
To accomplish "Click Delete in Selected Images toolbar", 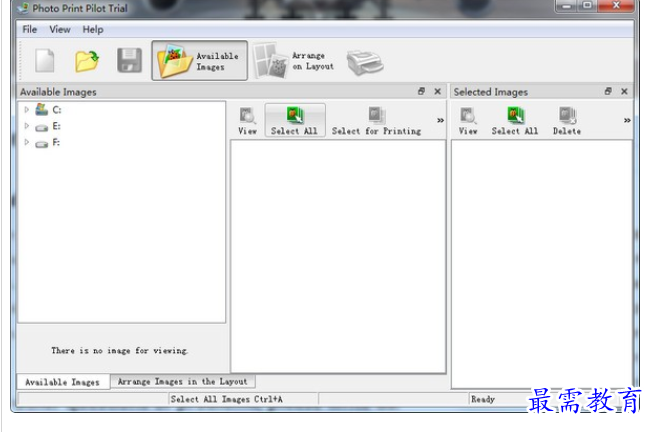I will [567, 121].
